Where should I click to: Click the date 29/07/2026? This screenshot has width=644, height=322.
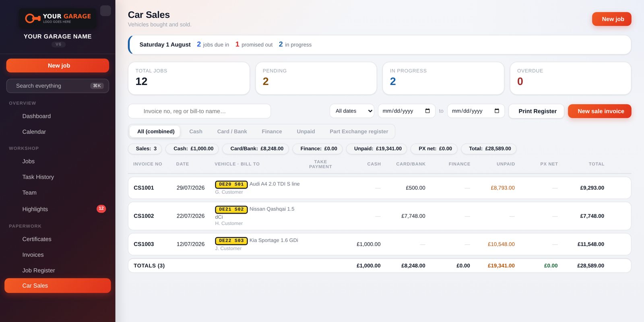[x=190, y=188]
